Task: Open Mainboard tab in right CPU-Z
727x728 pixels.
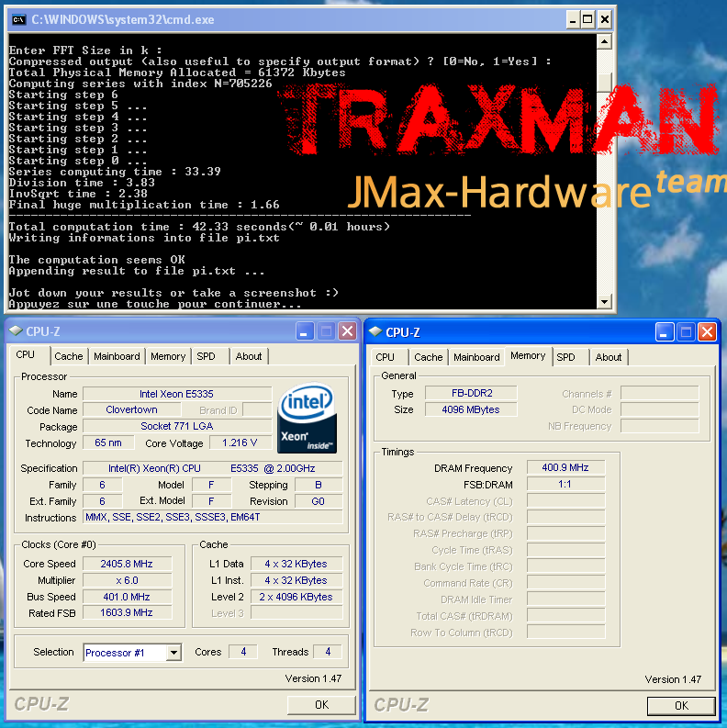Action: coord(476,357)
